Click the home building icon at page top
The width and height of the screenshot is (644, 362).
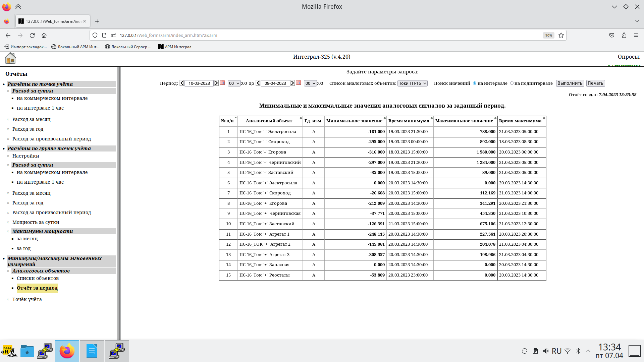pyautogui.click(x=10, y=58)
